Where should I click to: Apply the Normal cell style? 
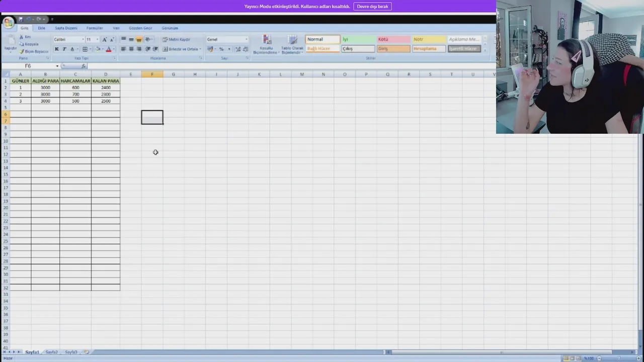(x=323, y=39)
